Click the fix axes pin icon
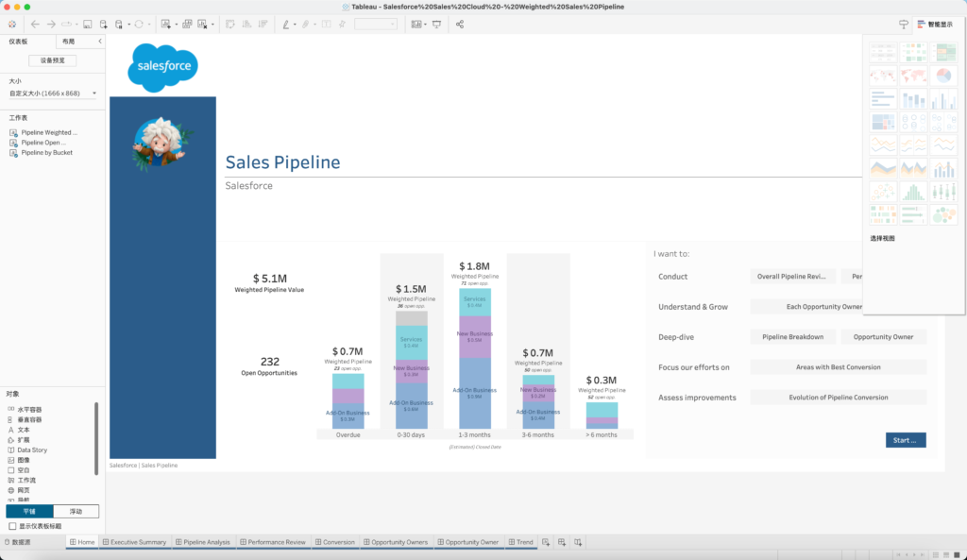Image resolution: width=967 pixels, height=560 pixels. click(342, 24)
